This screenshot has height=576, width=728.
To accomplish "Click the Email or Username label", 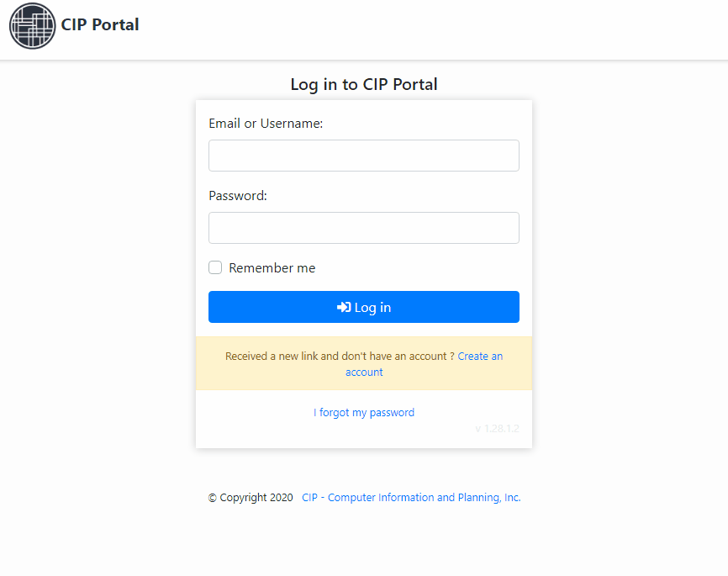I will [266, 124].
